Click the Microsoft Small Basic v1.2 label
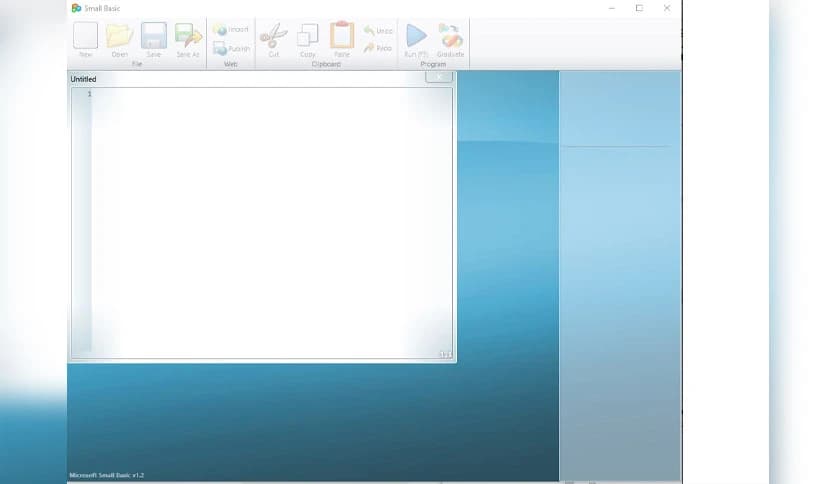Screen dimensions: 836x484 point(107,475)
